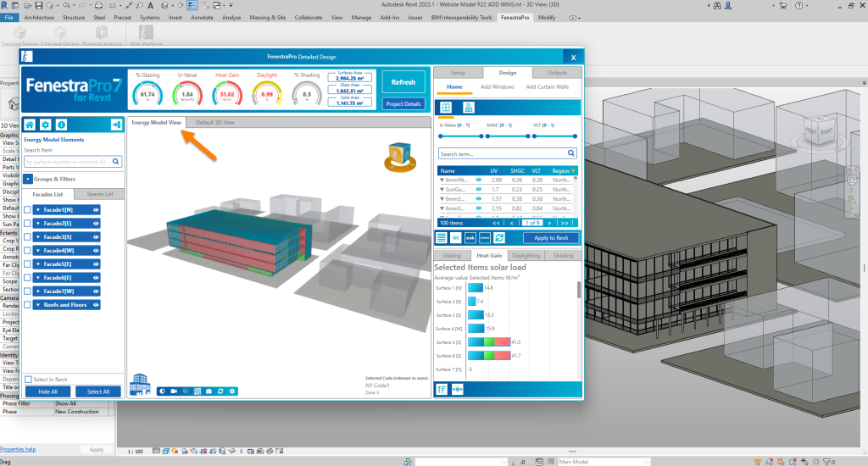Click the sort icon below the solar load chart
The height and width of the screenshot is (466, 868).
pyautogui.click(x=442, y=390)
